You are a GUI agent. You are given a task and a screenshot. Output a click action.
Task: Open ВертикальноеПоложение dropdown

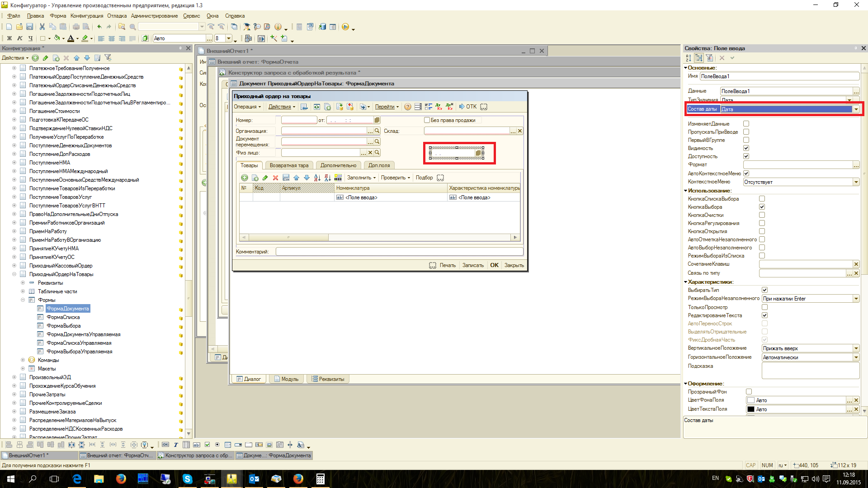pyautogui.click(x=856, y=348)
